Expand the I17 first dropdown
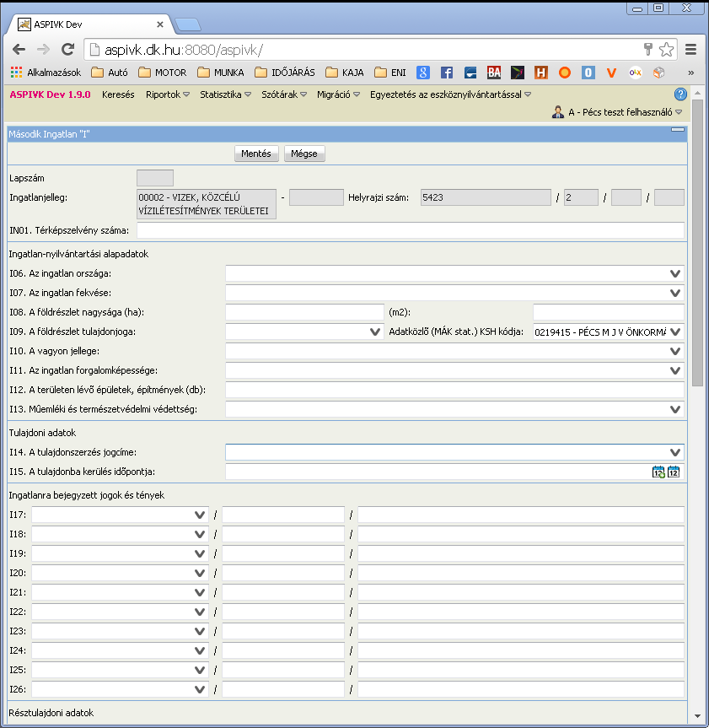Screen dimensions: 709x728 point(200,515)
